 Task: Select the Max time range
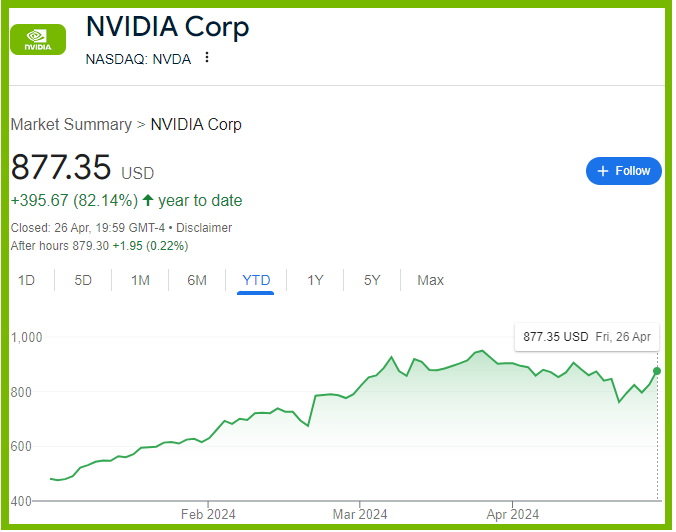point(430,280)
